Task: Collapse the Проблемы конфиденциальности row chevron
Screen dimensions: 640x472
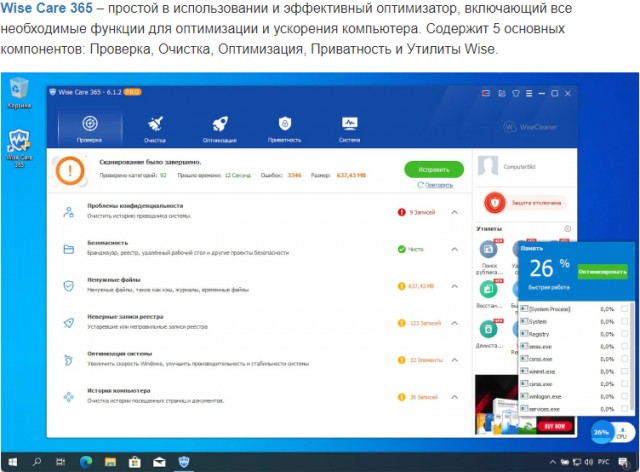Action: 454,212
